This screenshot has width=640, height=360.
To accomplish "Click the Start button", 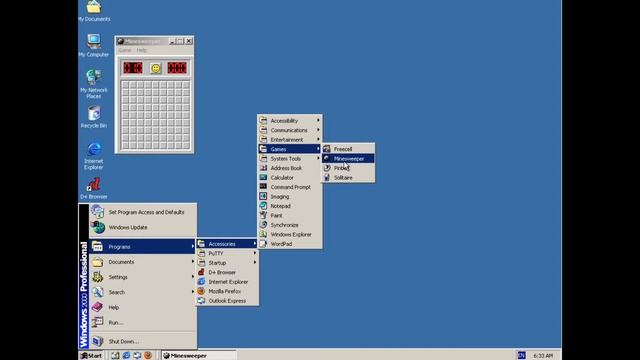I will tap(91, 356).
